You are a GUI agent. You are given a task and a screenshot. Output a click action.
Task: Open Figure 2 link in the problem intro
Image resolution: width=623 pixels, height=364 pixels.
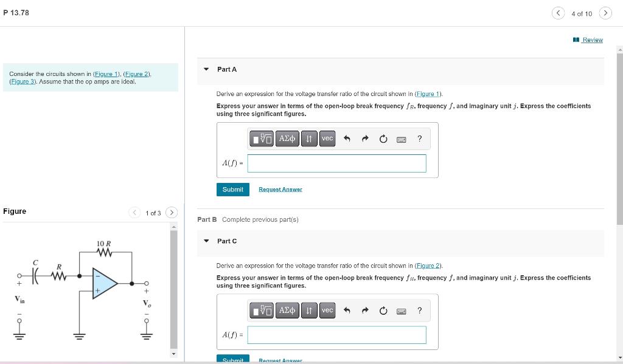coord(137,74)
